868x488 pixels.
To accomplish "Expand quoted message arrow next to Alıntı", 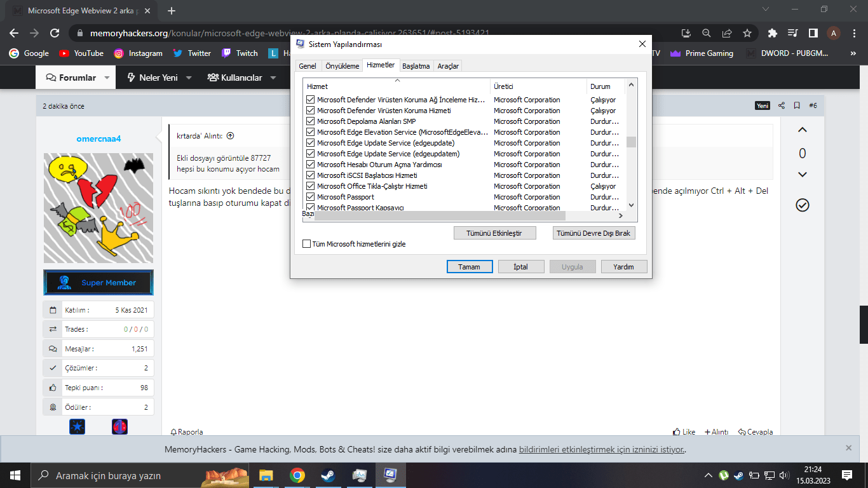I will click(230, 135).
